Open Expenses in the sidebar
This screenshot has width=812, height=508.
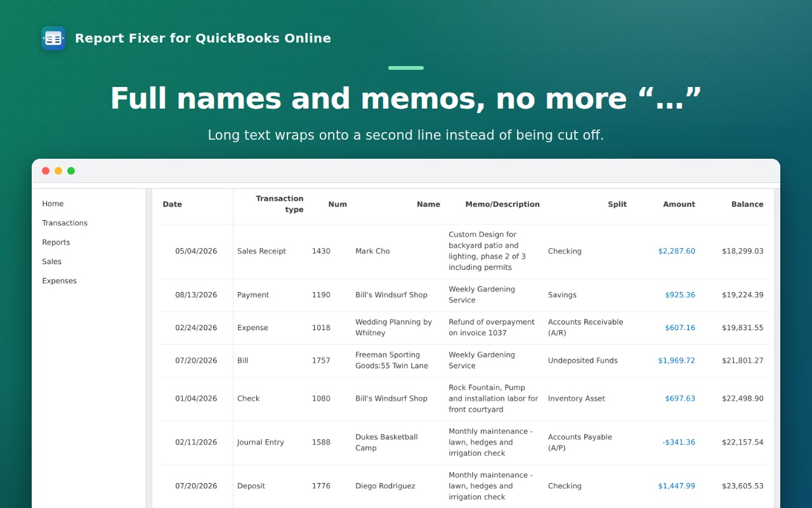tap(59, 281)
